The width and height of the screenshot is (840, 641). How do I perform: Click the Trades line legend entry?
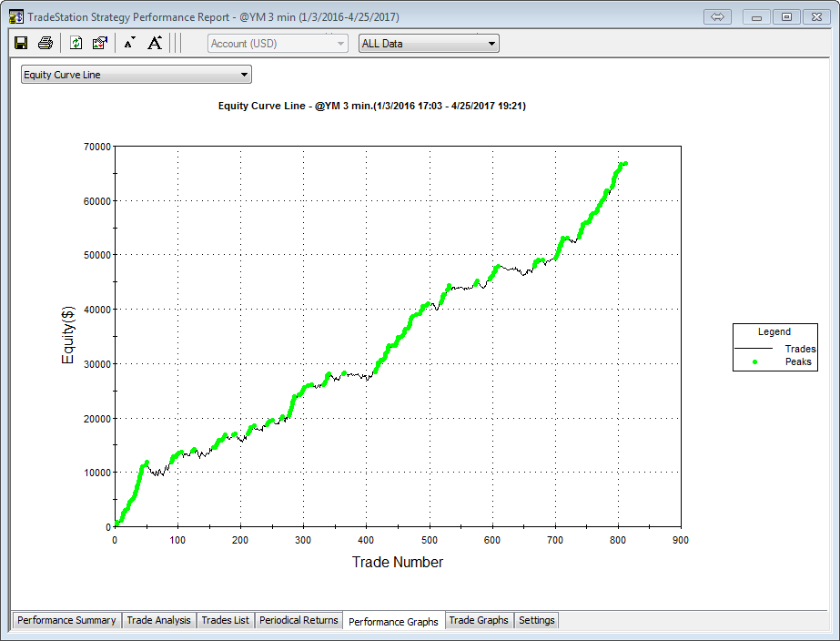point(774,349)
